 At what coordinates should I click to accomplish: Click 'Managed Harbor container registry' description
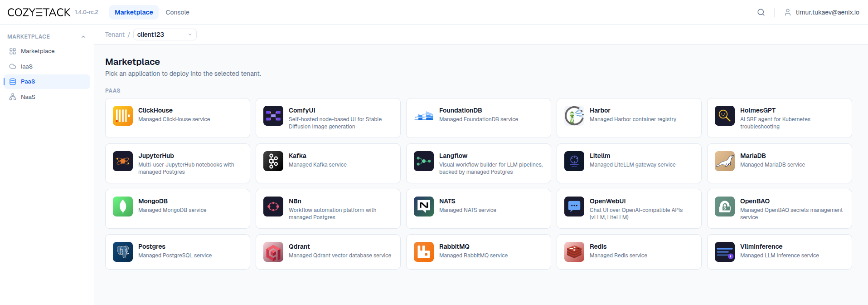(633, 119)
